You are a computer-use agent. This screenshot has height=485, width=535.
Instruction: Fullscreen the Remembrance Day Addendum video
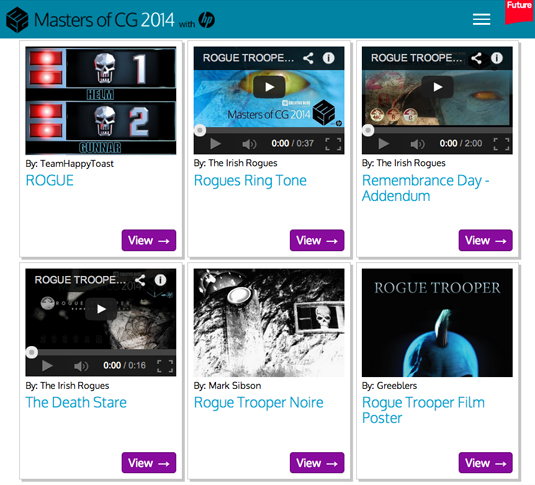click(x=501, y=144)
